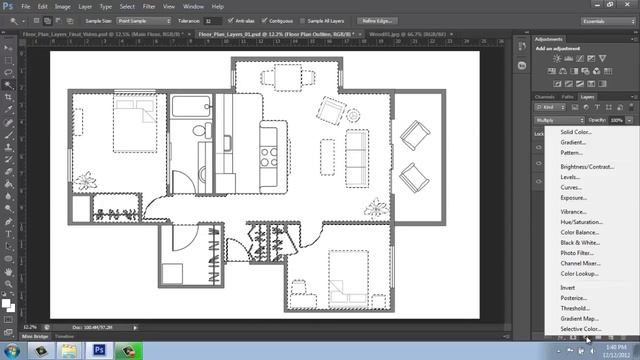Click Subtract from Selection mode icon
The height and width of the screenshot is (360, 640).
[x=59, y=21]
